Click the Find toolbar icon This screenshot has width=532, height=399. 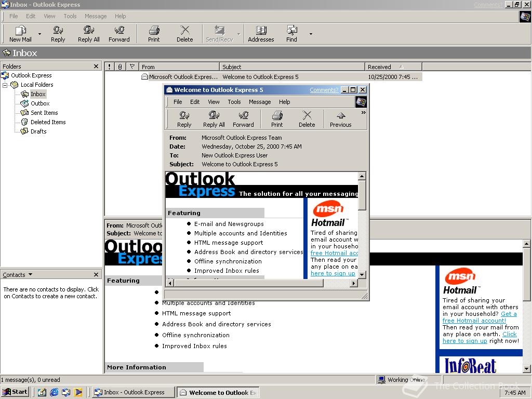pos(291,34)
